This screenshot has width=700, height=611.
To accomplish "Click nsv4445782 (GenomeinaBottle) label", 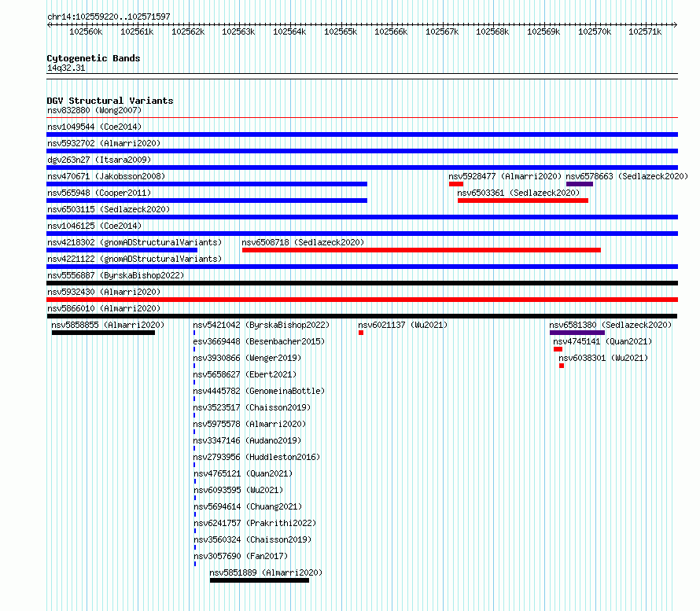I will 259,391.
